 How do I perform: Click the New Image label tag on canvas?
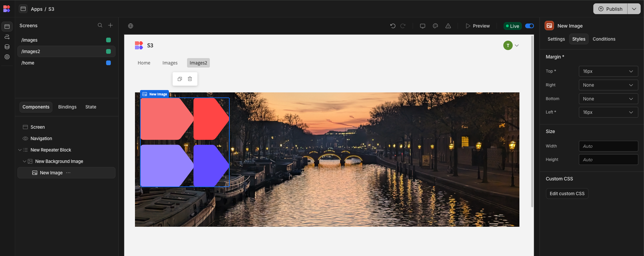pyautogui.click(x=154, y=94)
